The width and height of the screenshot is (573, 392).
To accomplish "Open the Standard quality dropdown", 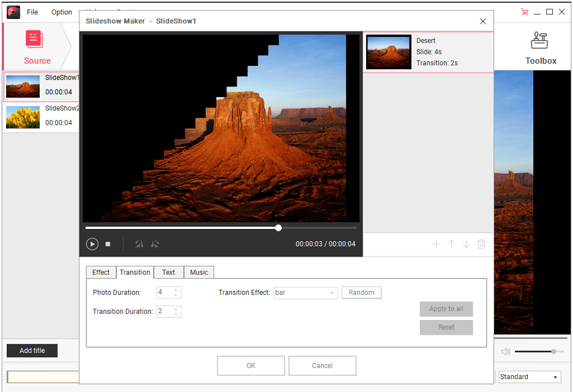I will coord(529,377).
